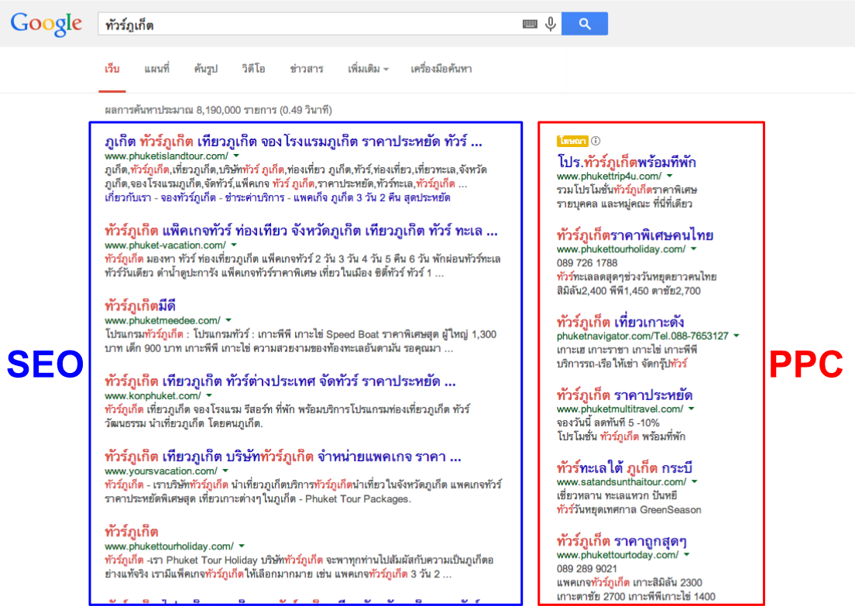Click URL text www.phukettrip4u.com/
Screen dimensions: 855x616
[x=609, y=176]
